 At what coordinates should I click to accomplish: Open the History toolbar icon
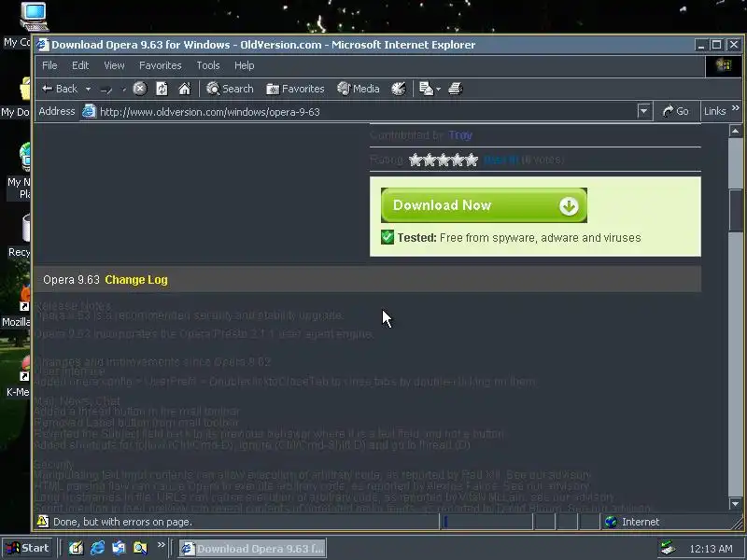[x=399, y=89]
